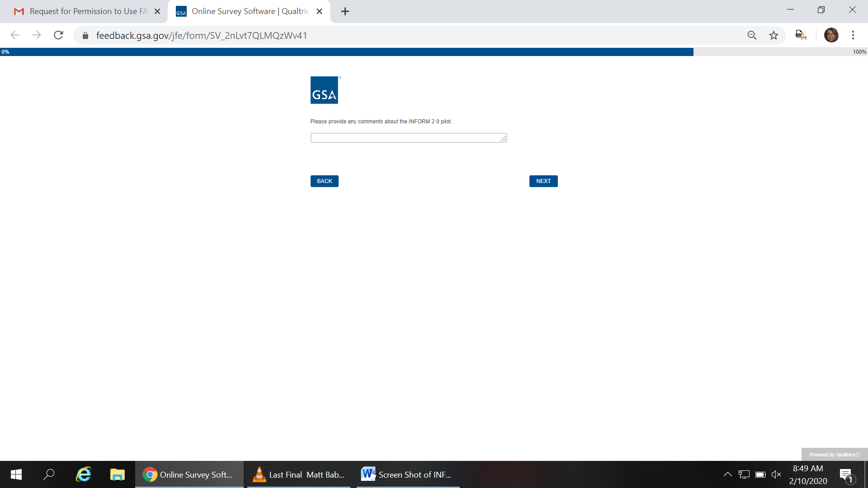Click the browser extension icon
Screen dimensions: 868x488
point(801,35)
